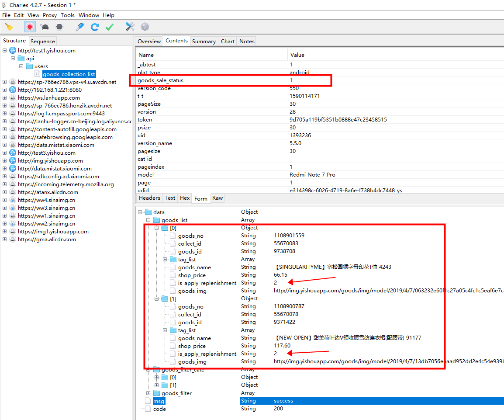Expand the http://192.168.1.221:8080 host

(x=4, y=90)
